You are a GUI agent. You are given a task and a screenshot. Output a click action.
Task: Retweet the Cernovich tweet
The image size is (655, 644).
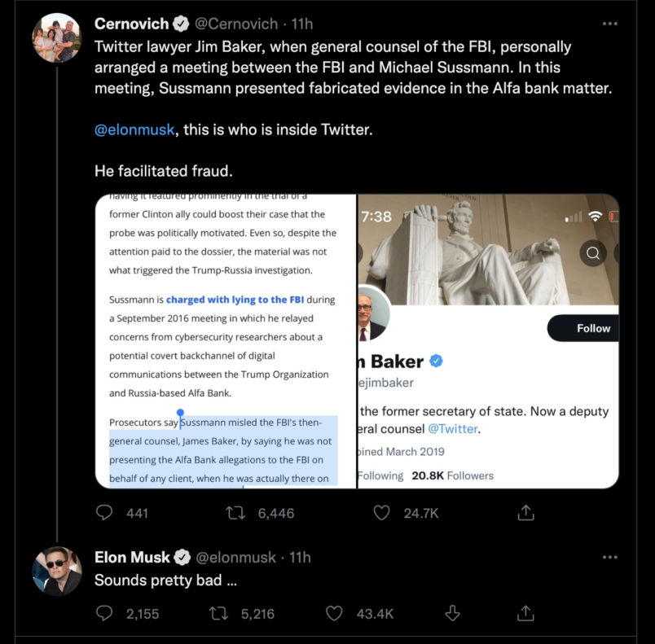235,513
